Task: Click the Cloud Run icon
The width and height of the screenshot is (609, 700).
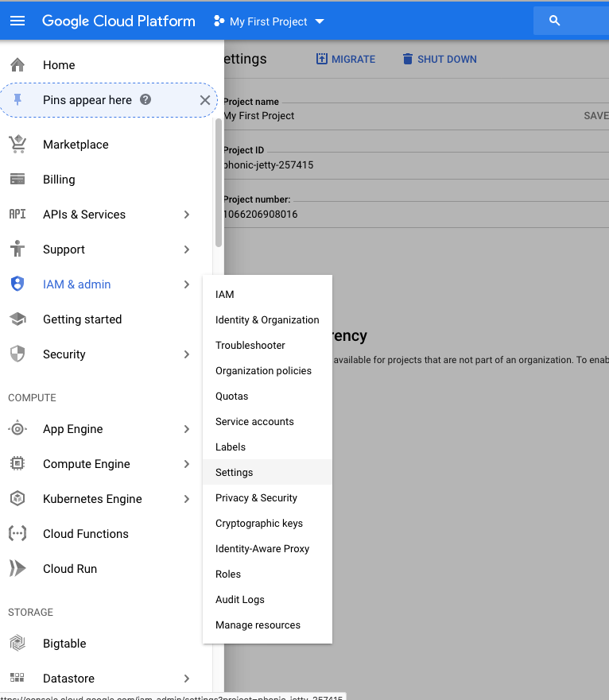Action: (x=17, y=568)
